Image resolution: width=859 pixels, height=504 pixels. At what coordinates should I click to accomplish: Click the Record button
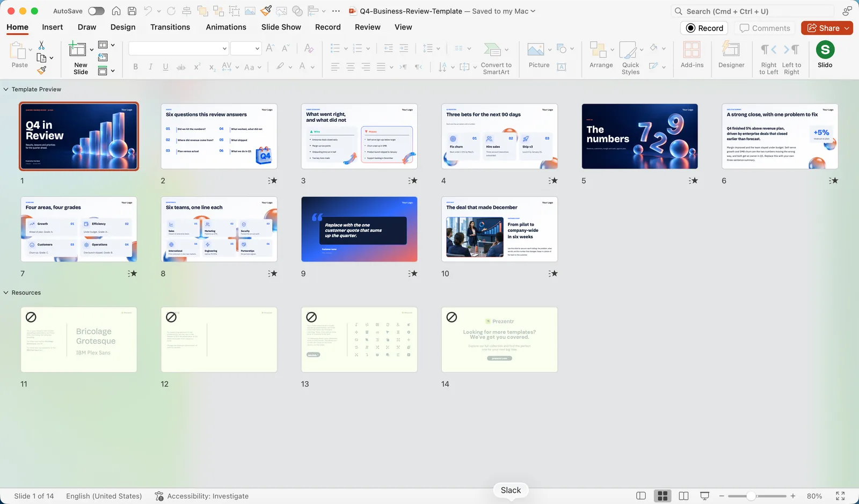point(704,28)
